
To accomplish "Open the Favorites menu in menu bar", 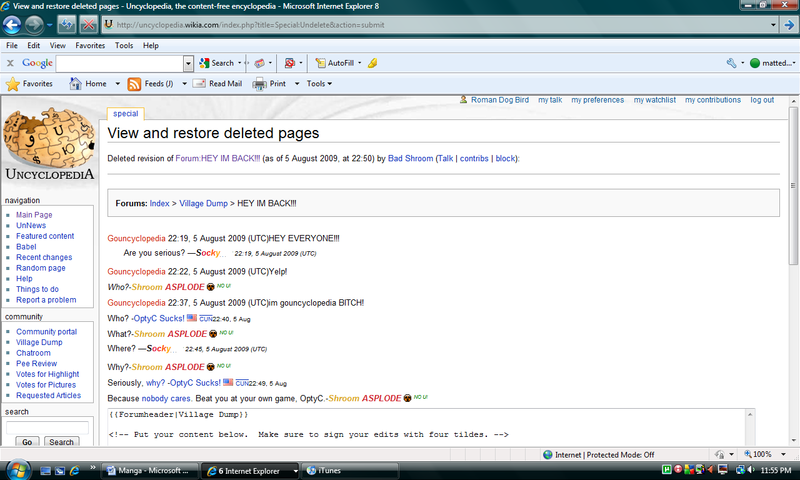I will pos(90,45).
